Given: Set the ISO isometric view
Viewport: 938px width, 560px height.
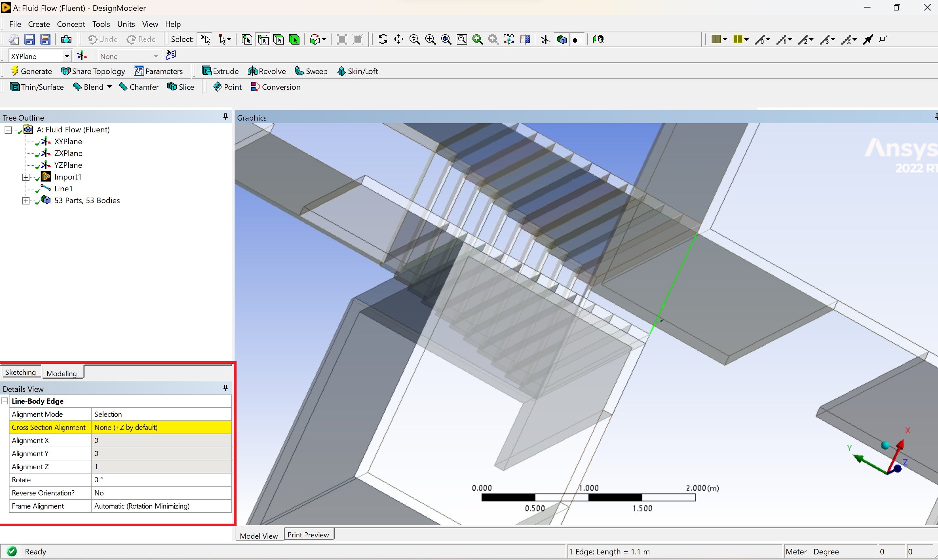Looking at the screenshot, I should [x=508, y=39].
